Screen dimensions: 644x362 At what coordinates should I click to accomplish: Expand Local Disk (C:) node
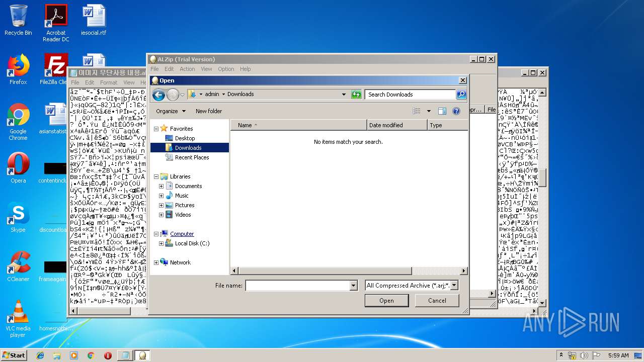click(x=162, y=243)
